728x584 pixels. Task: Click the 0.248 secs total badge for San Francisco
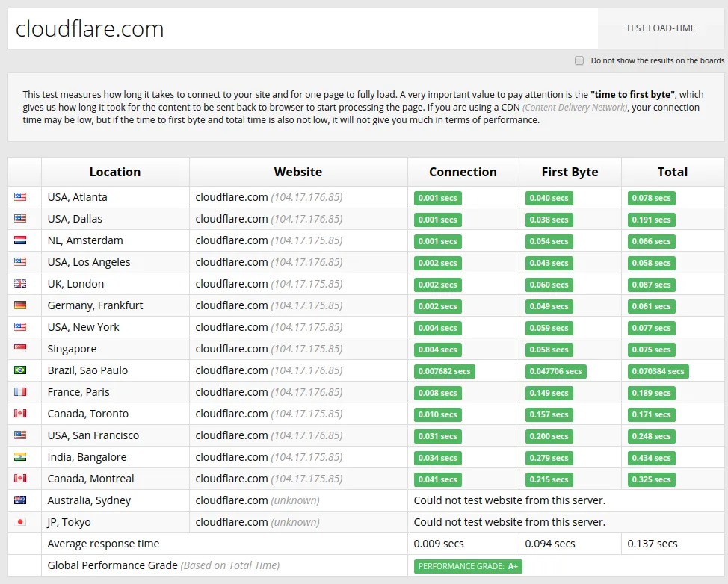[652, 436]
